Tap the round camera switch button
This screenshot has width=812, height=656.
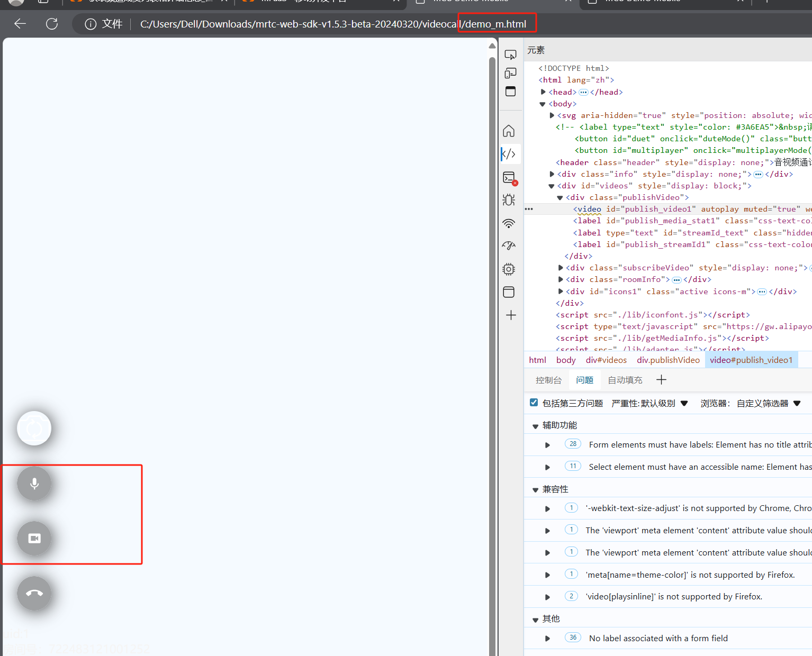click(34, 428)
